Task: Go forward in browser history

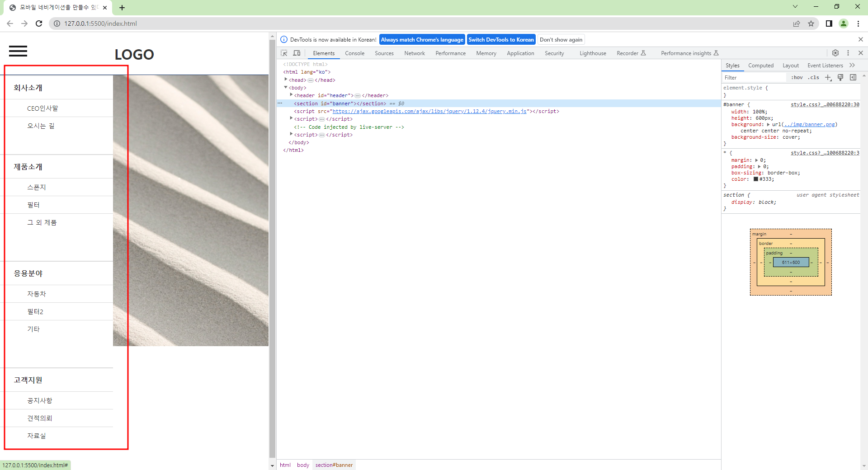Action: click(x=24, y=23)
